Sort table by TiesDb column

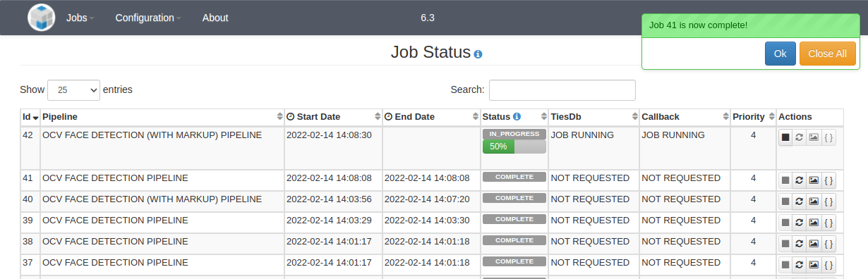click(x=593, y=117)
